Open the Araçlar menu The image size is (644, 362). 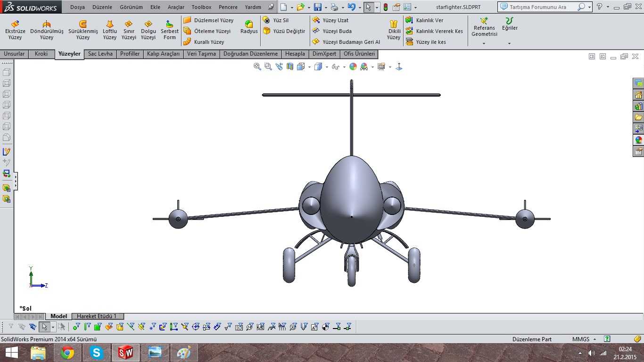tap(176, 7)
